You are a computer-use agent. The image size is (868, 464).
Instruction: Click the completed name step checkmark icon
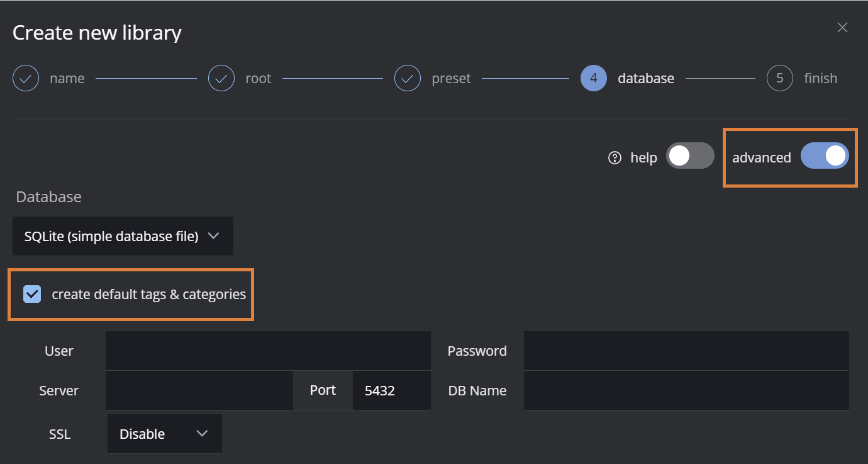click(26, 79)
